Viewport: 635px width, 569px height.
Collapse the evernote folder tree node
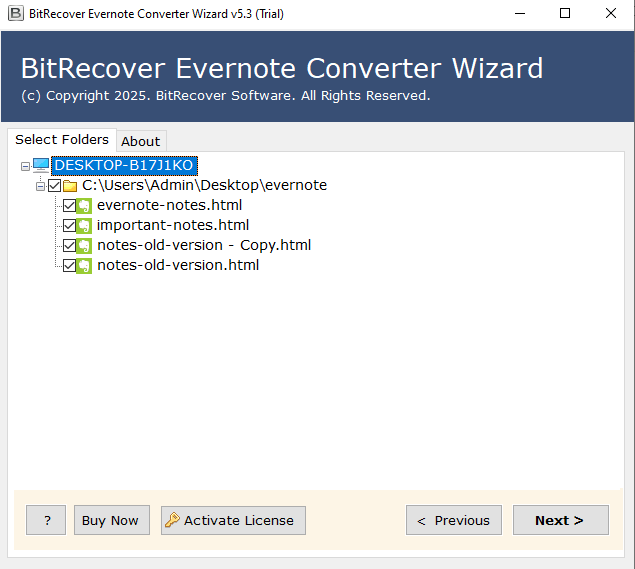coord(41,185)
